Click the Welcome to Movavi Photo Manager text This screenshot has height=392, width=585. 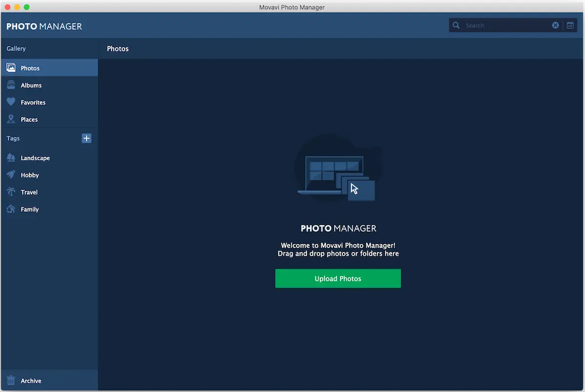[338, 245]
